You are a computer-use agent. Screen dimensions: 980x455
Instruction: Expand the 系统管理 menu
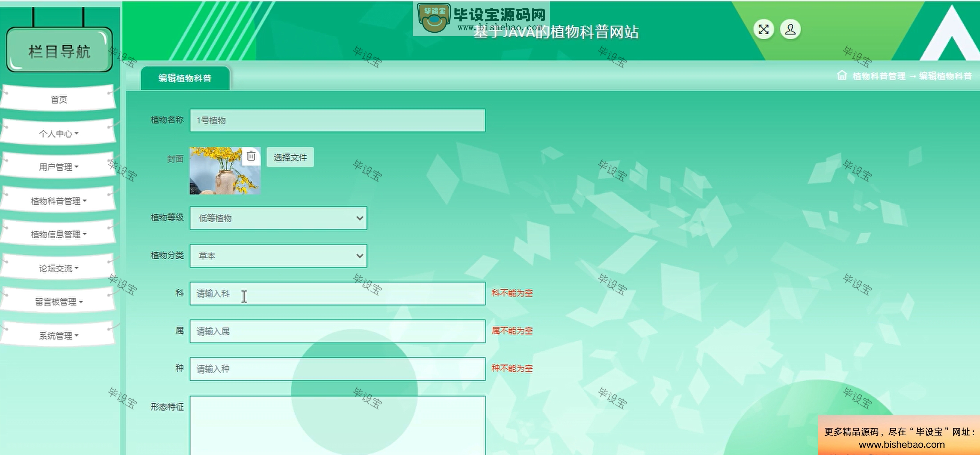point(58,335)
